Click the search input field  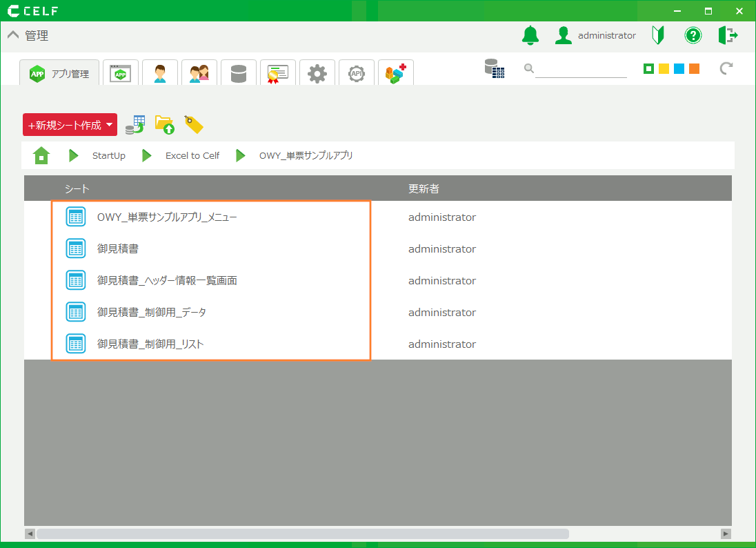click(580, 69)
